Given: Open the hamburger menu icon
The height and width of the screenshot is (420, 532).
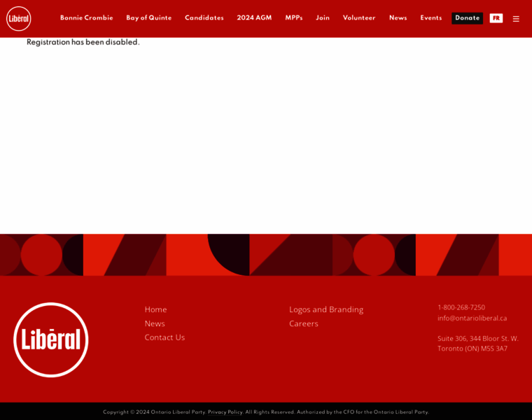Looking at the screenshot, I should click(x=516, y=19).
